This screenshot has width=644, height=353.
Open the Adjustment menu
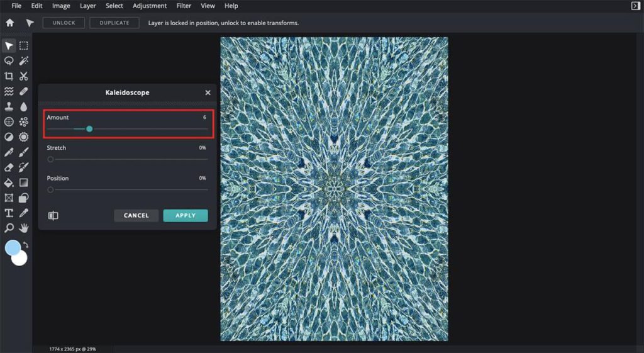point(150,6)
